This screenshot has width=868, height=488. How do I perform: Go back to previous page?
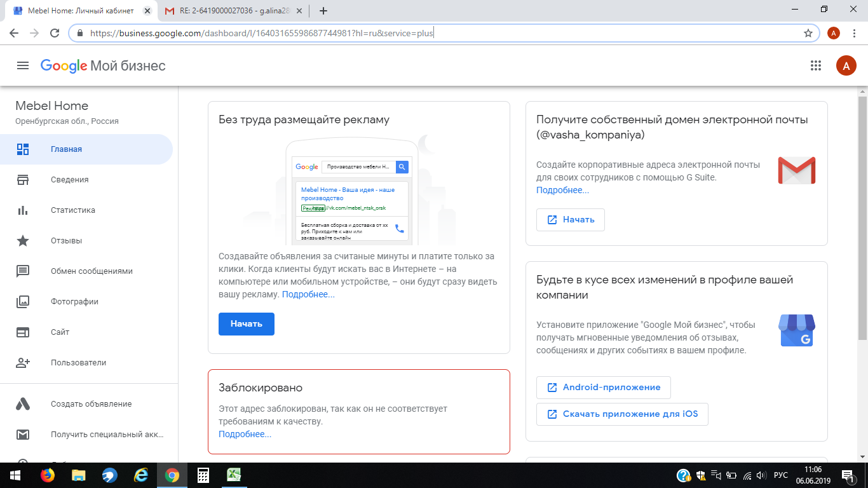(x=14, y=33)
